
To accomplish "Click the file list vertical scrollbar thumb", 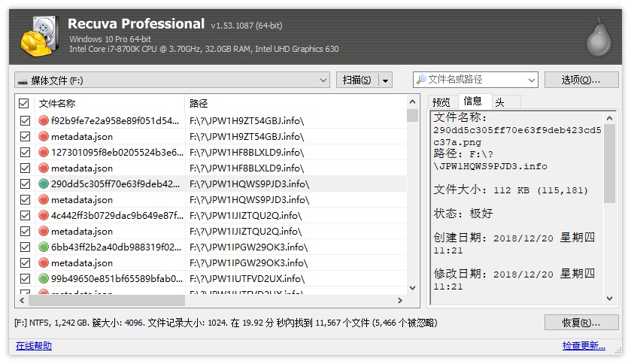I will point(412,115).
